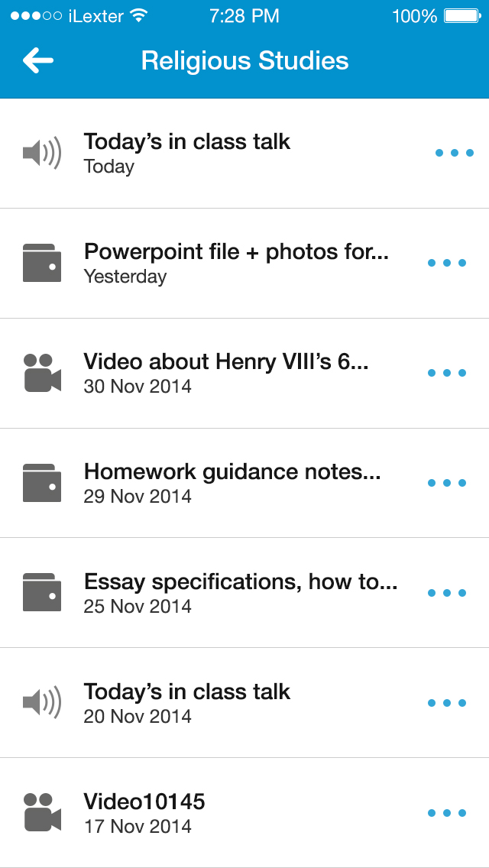Tap the back arrow in the header

[38, 60]
